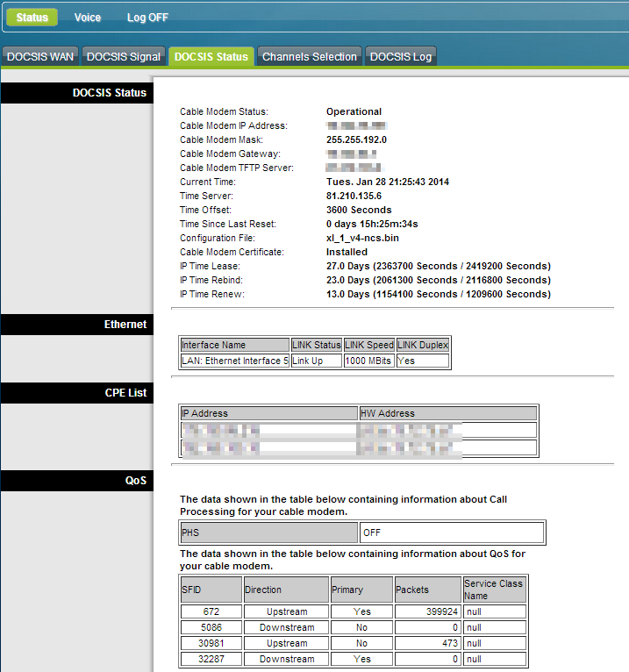
Task: Switch to the DOCSIS WAN tab
Action: [x=40, y=57]
